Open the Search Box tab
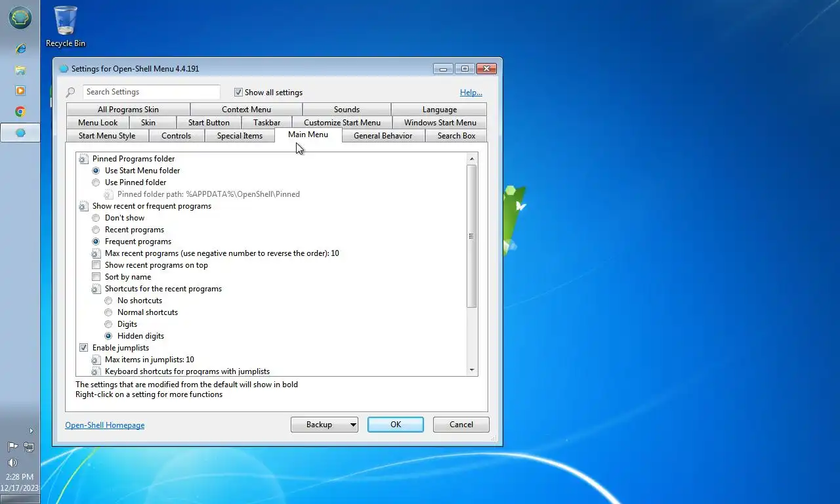The height and width of the screenshot is (504, 840). point(456,136)
